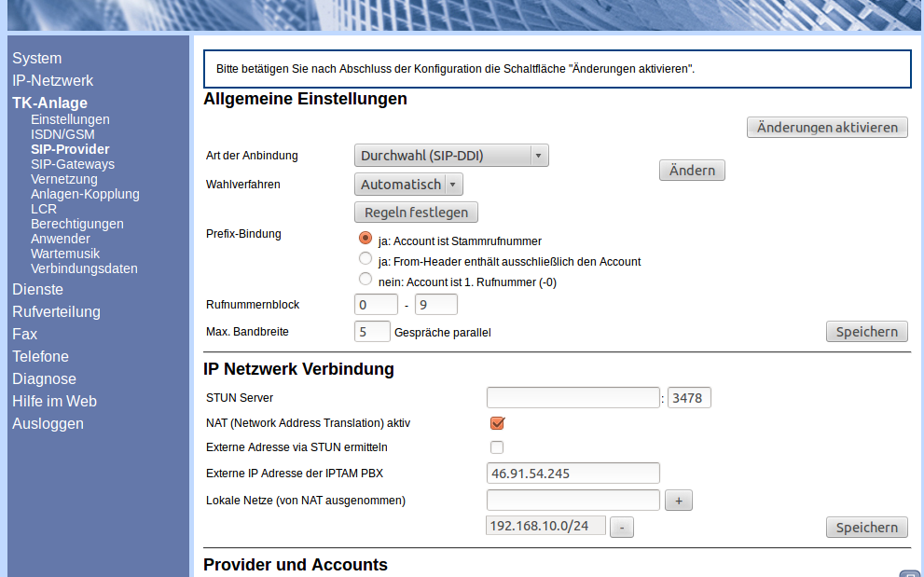This screenshot has width=924, height=577.
Task: Log out via Ausloggen link
Action: 48,423
